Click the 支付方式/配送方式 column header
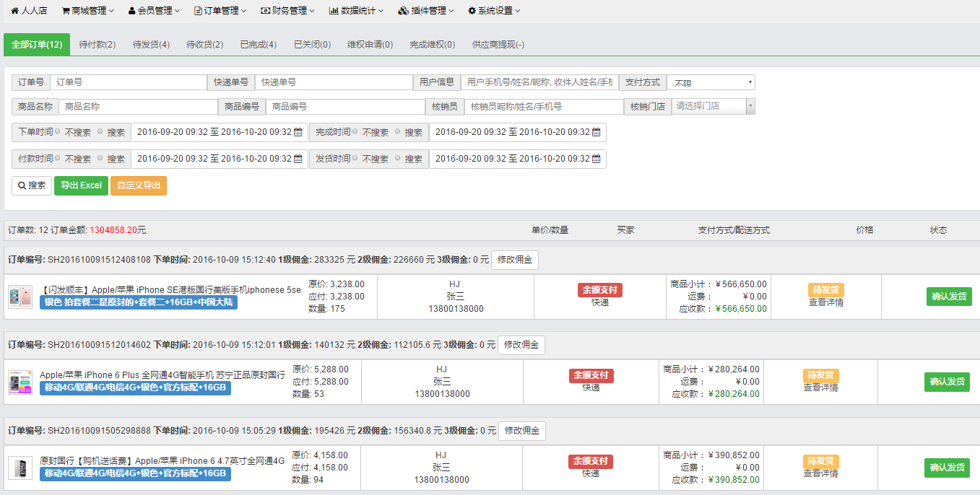 [x=734, y=230]
